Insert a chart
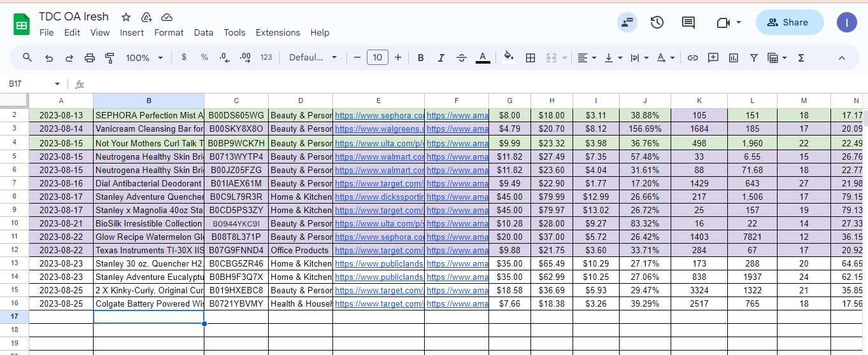This screenshot has width=868, height=355. (x=734, y=58)
